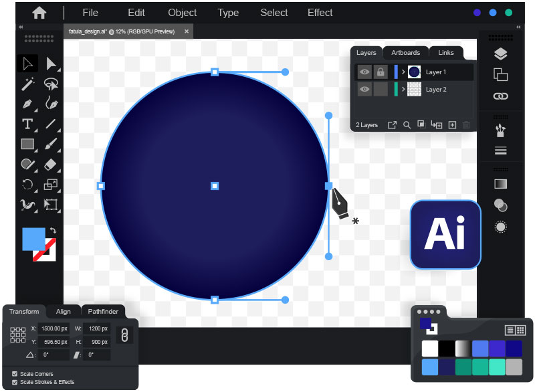Switch to Pathfinder tab
The image size is (535, 392).
tap(103, 312)
